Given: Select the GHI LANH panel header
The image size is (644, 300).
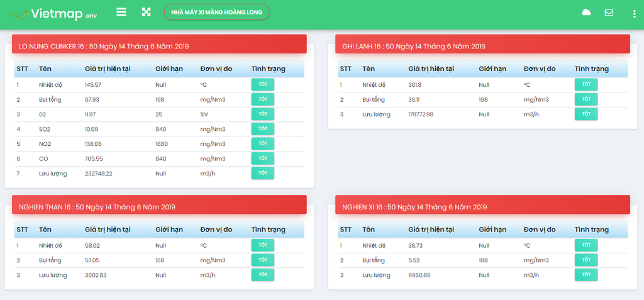Looking at the screenshot, I should point(482,44).
